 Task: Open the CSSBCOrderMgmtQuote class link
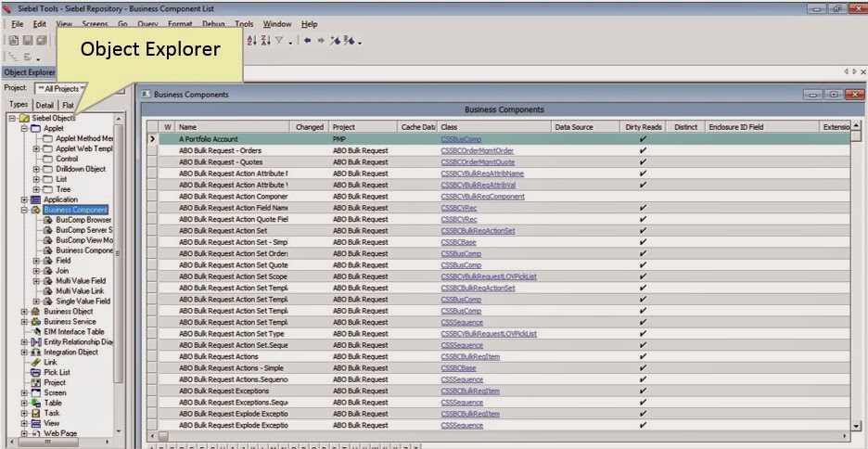pyautogui.click(x=478, y=162)
